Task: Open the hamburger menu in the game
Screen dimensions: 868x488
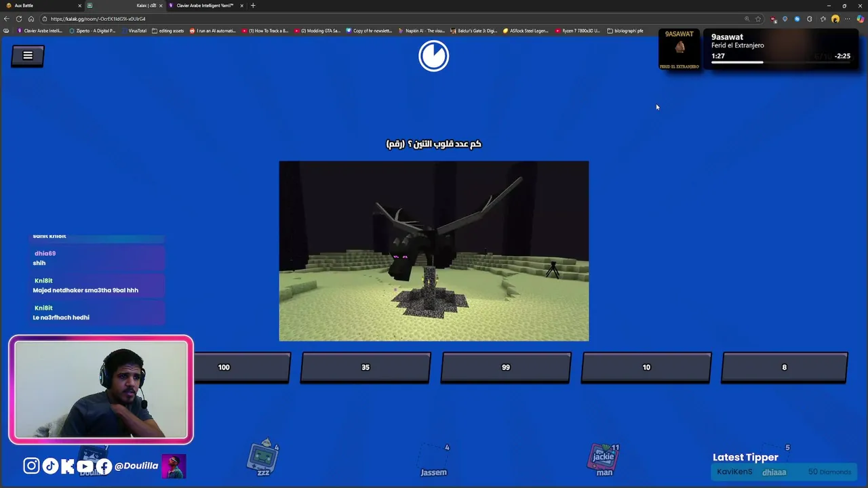Action: (28, 56)
